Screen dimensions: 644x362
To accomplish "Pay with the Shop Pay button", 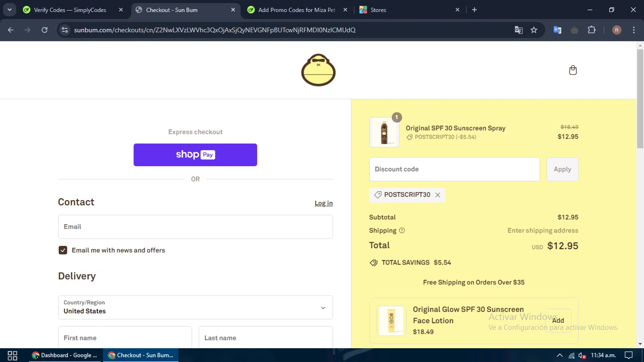I will pos(195,155).
